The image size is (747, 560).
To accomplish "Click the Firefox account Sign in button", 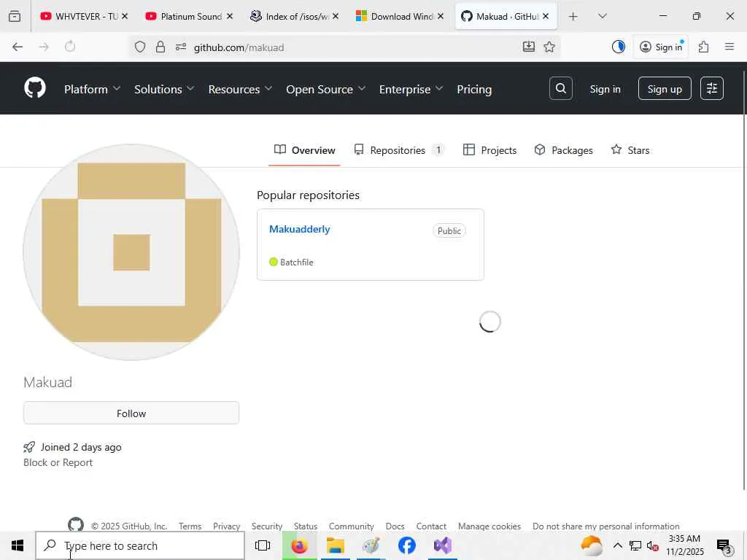I will 660,47.
